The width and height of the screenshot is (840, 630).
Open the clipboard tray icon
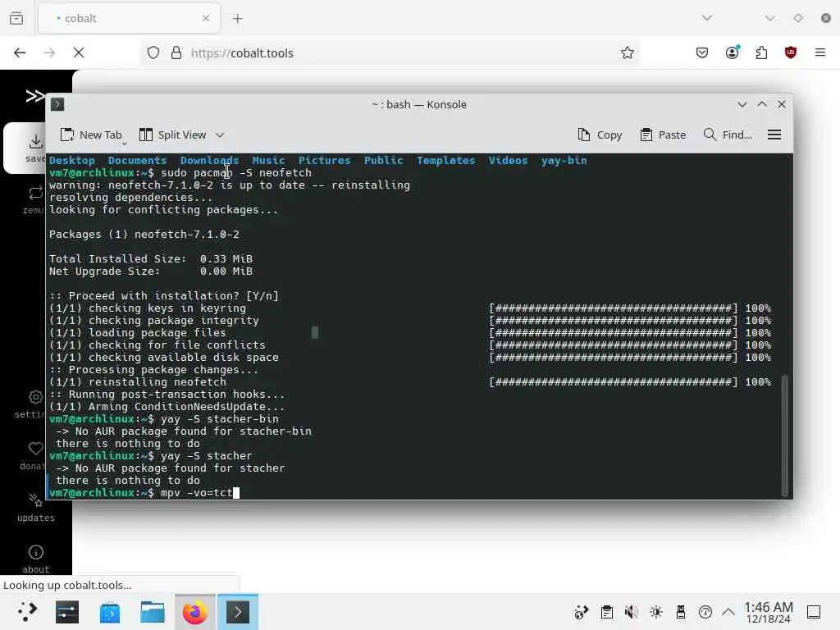tap(607, 612)
